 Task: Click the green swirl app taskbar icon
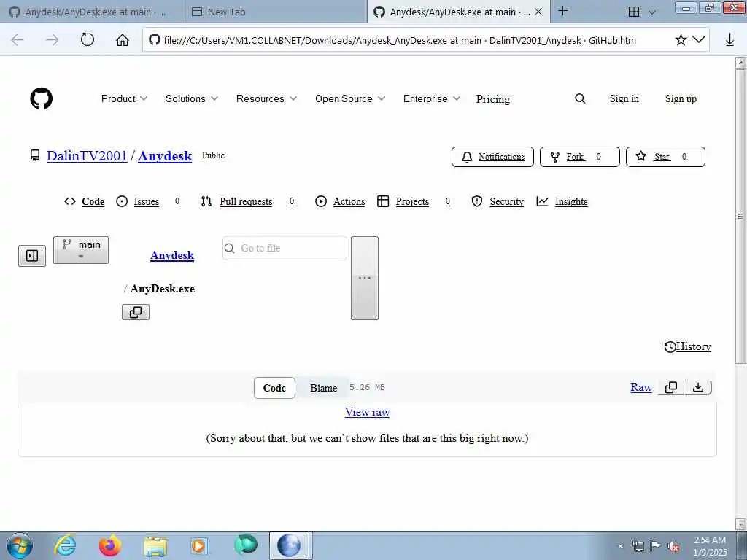(246, 545)
